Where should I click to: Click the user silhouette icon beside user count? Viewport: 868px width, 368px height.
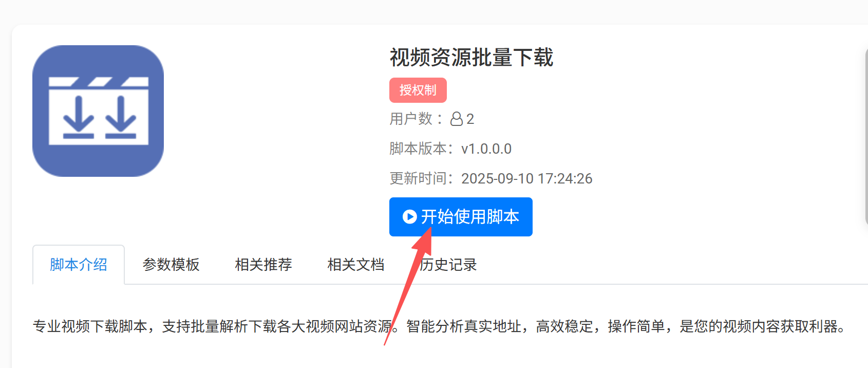coord(457,119)
